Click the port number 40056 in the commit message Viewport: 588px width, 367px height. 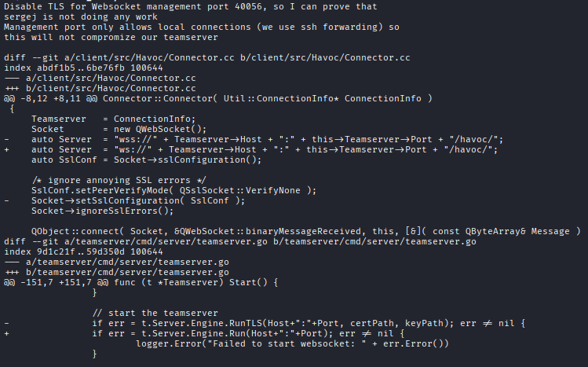coord(248,6)
